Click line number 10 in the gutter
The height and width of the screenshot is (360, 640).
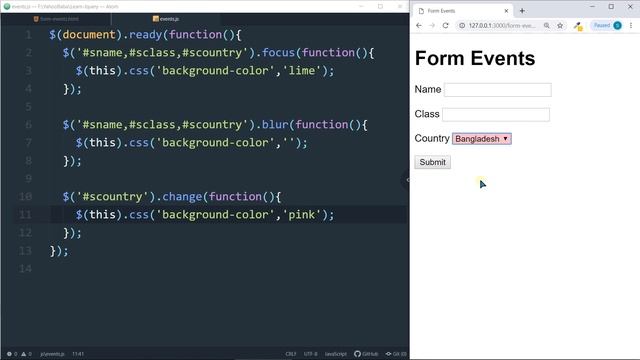(25, 197)
